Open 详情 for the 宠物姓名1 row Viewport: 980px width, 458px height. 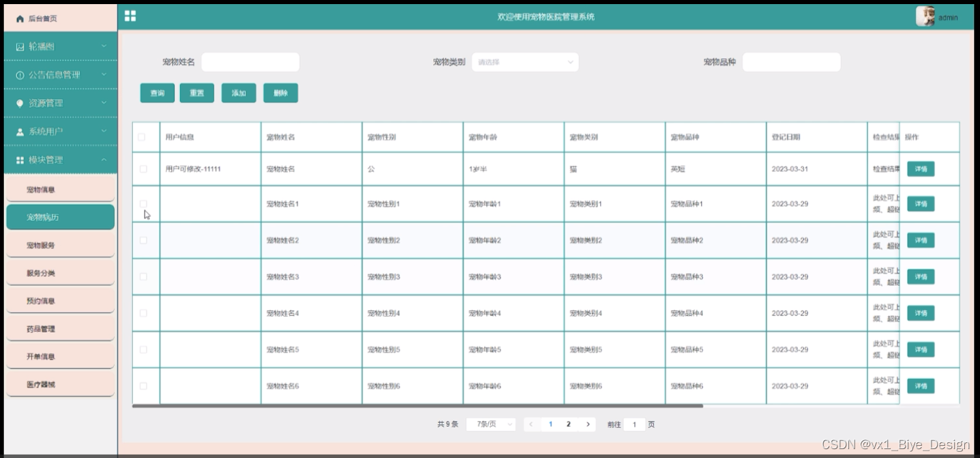tap(921, 203)
